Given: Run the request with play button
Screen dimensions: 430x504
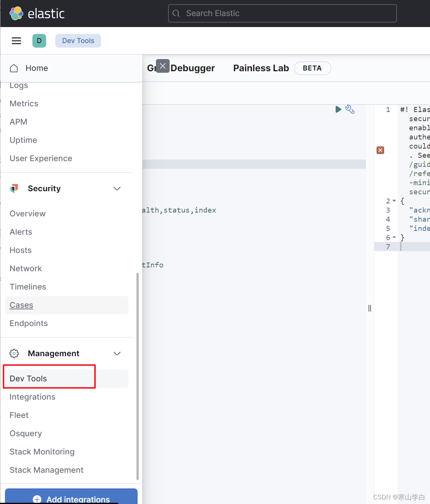Looking at the screenshot, I should click(x=338, y=109).
